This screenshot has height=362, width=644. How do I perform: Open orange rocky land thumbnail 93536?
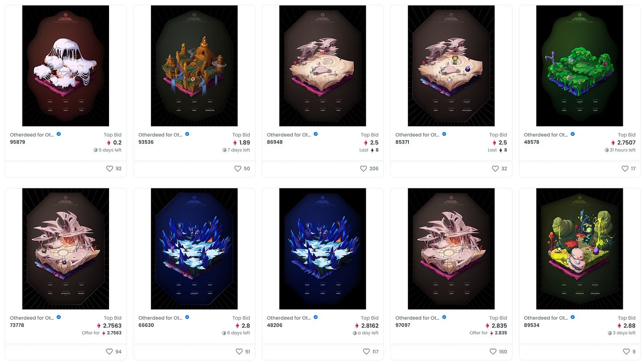pyautogui.click(x=194, y=66)
